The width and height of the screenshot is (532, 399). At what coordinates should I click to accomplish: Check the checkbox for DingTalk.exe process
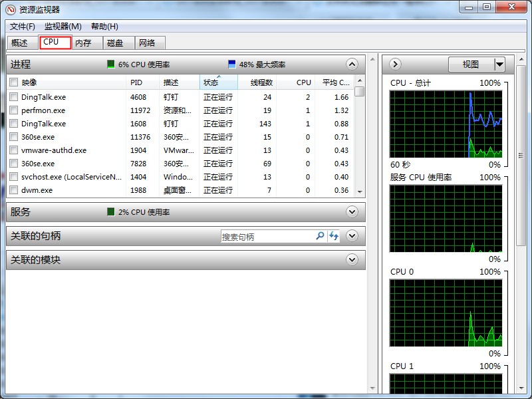[12, 96]
